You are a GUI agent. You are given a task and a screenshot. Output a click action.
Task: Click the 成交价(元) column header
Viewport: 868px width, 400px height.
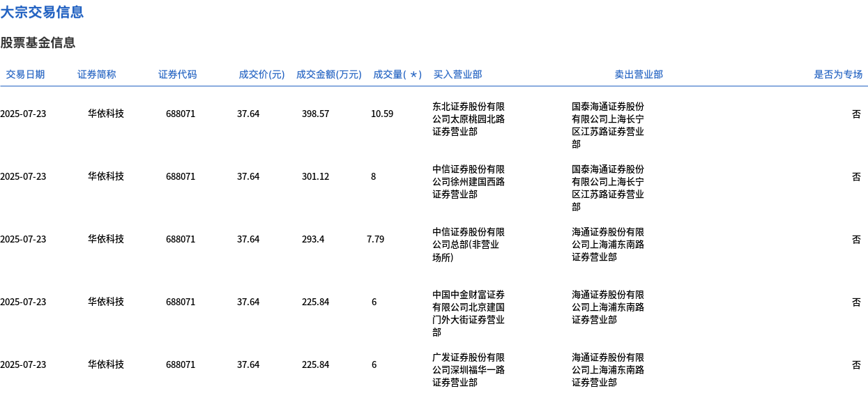pos(261,75)
